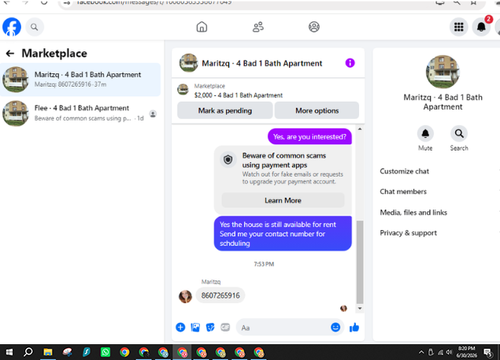Open the Facebook menu grid icon

459,27
